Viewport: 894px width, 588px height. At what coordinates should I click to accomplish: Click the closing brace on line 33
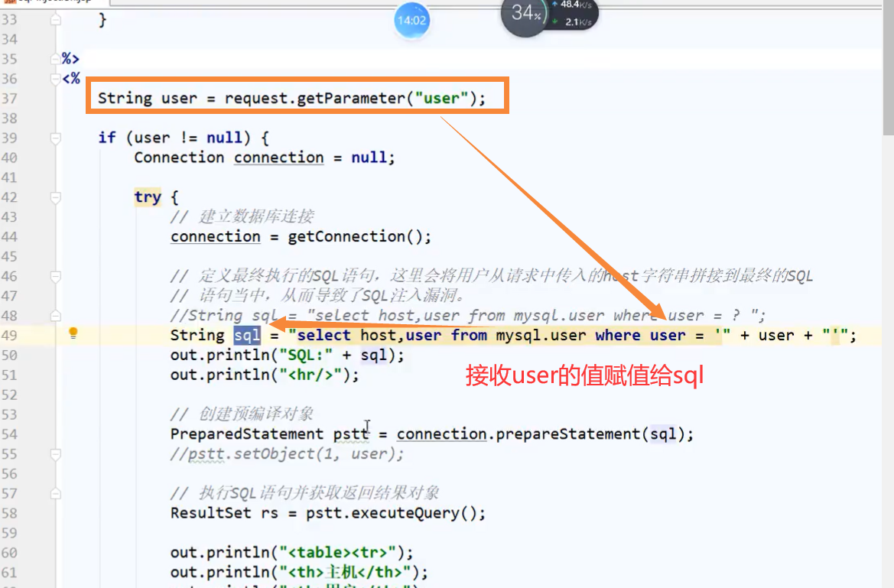click(x=102, y=20)
